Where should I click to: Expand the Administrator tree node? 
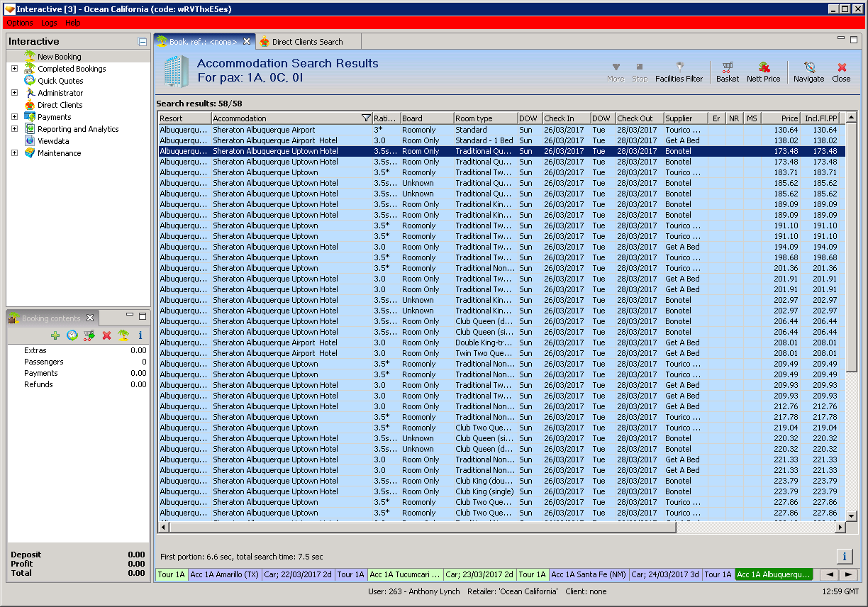14,93
